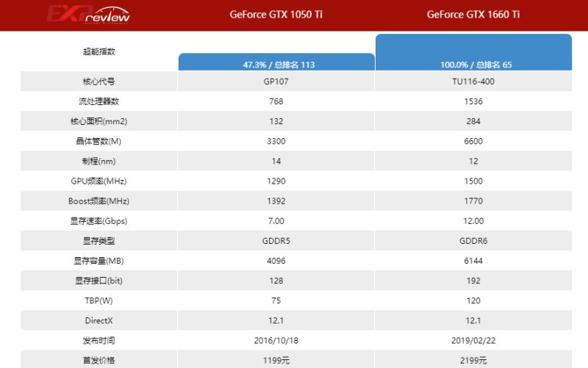Select the Boost频率(MHz) label
The width and height of the screenshot is (588, 368).
click(99, 201)
